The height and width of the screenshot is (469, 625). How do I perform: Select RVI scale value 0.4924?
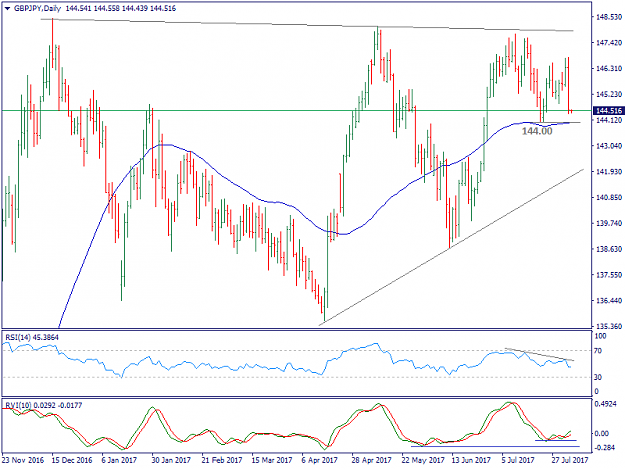coord(605,404)
